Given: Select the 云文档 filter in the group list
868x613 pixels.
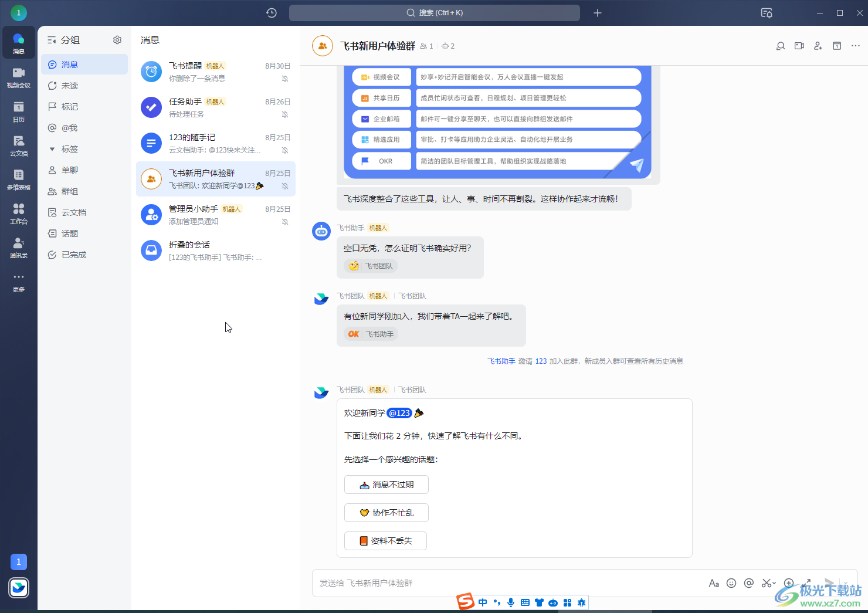Looking at the screenshot, I should click(x=84, y=212).
